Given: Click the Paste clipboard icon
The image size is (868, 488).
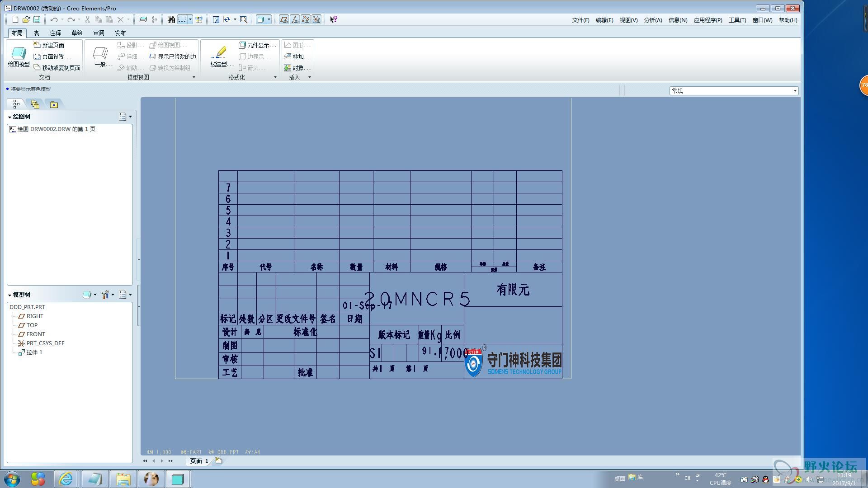Looking at the screenshot, I should click(109, 19).
